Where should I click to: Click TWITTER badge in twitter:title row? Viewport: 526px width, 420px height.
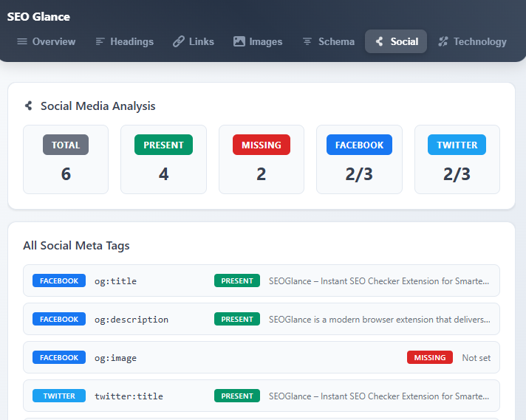tap(59, 396)
